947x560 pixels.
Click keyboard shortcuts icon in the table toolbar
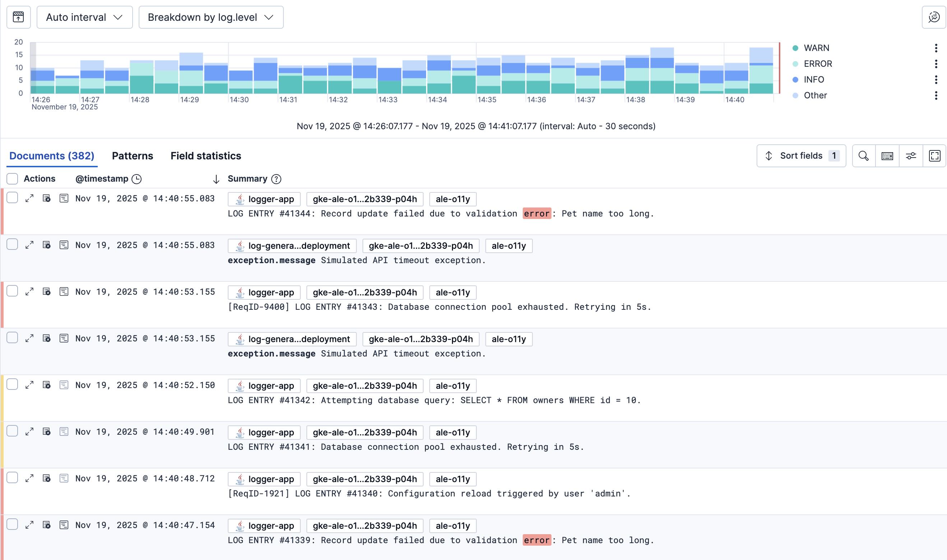tap(887, 156)
